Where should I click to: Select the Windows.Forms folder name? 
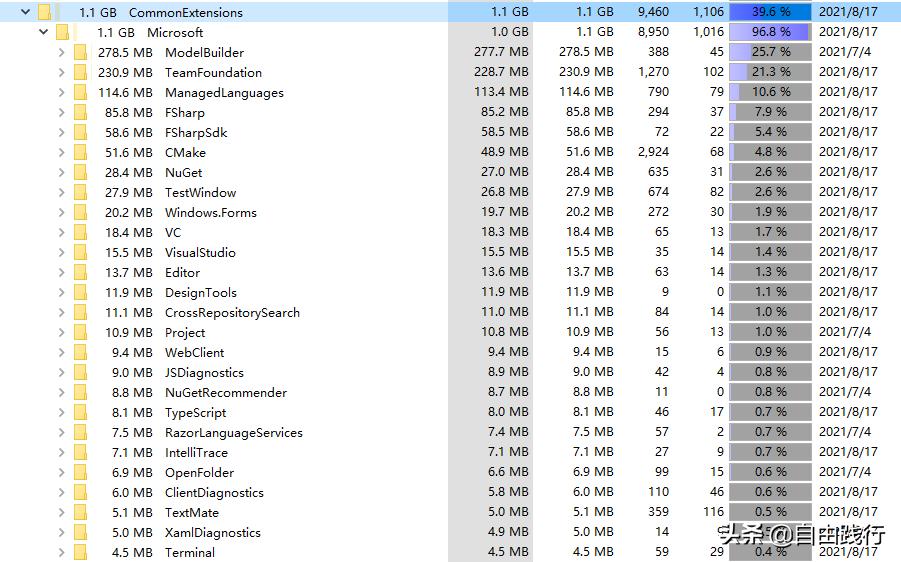pyautogui.click(x=211, y=213)
